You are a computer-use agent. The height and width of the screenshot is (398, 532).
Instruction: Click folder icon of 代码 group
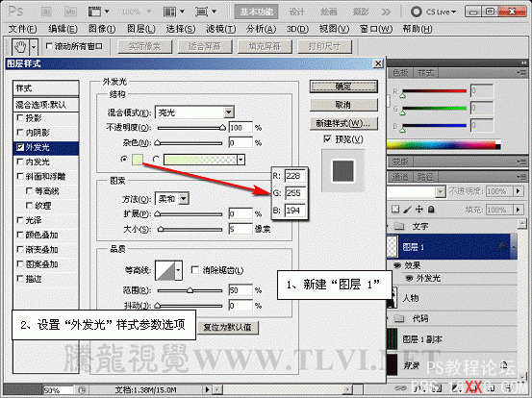pos(399,318)
